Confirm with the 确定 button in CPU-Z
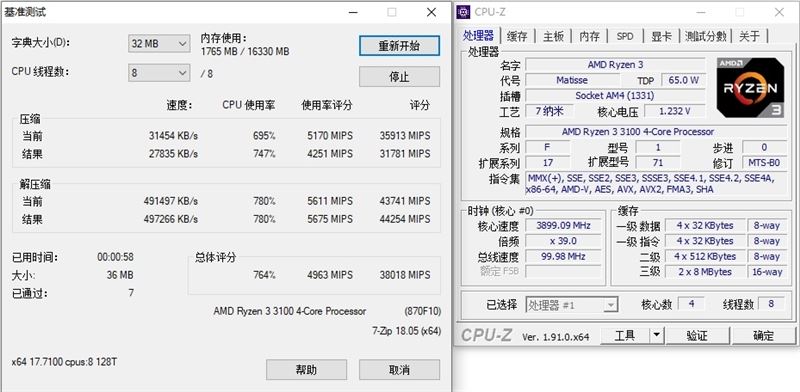The height and width of the screenshot is (392, 800). pos(763,335)
